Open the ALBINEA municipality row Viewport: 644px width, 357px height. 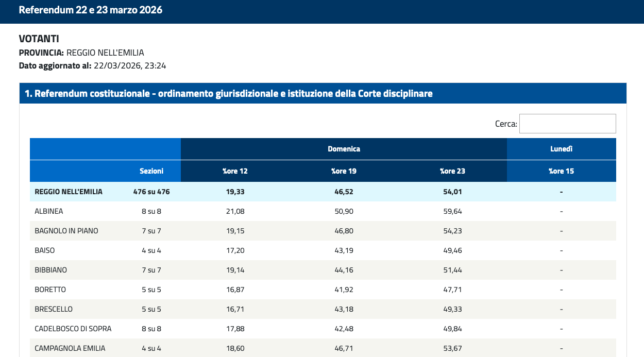point(49,211)
